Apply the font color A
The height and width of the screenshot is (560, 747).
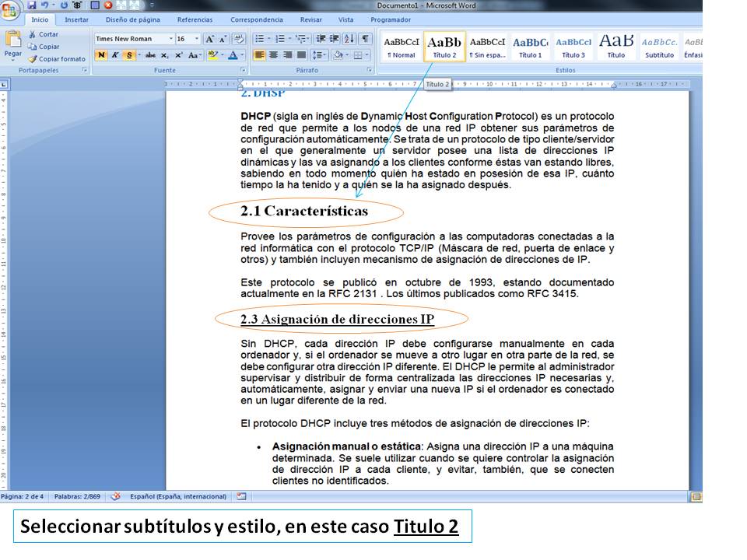click(233, 55)
